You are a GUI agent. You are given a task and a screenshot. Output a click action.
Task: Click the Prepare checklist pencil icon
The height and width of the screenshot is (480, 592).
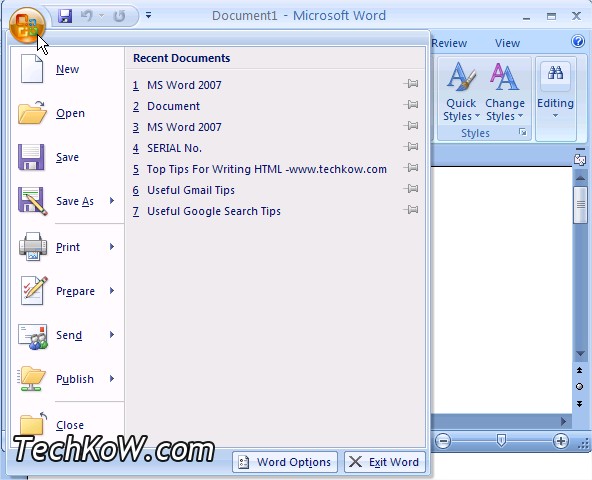pos(34,290)
